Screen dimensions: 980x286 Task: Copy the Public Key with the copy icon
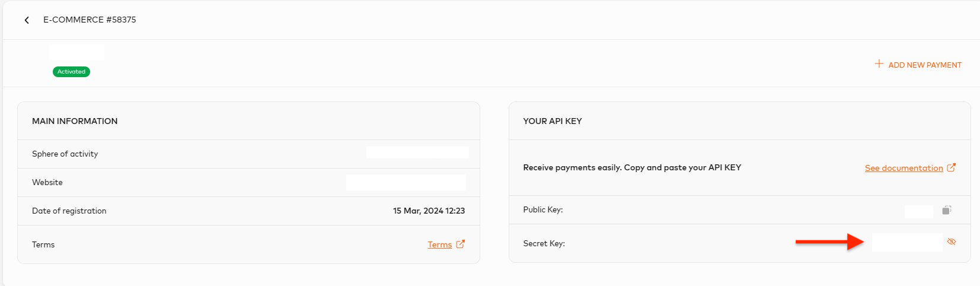(947, 210)
